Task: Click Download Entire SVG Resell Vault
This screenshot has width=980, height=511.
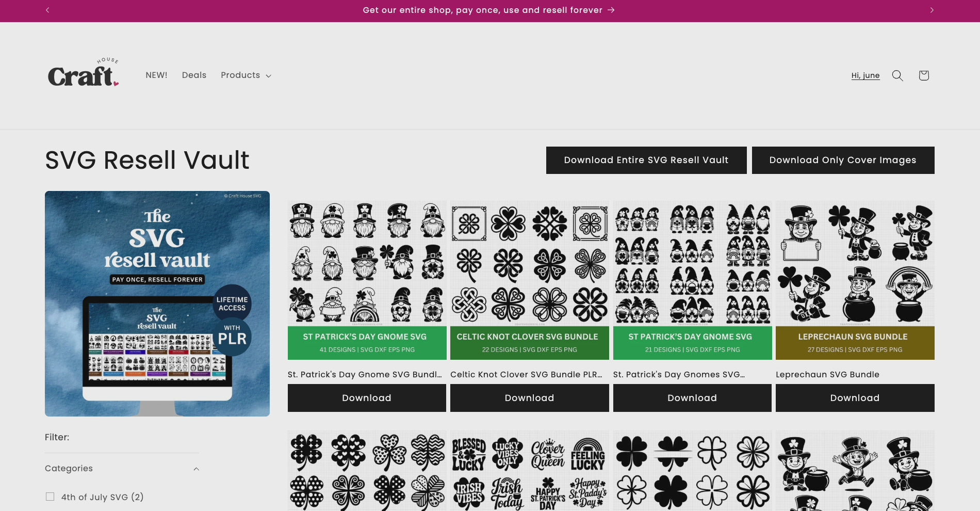Action: click(646, 160)
